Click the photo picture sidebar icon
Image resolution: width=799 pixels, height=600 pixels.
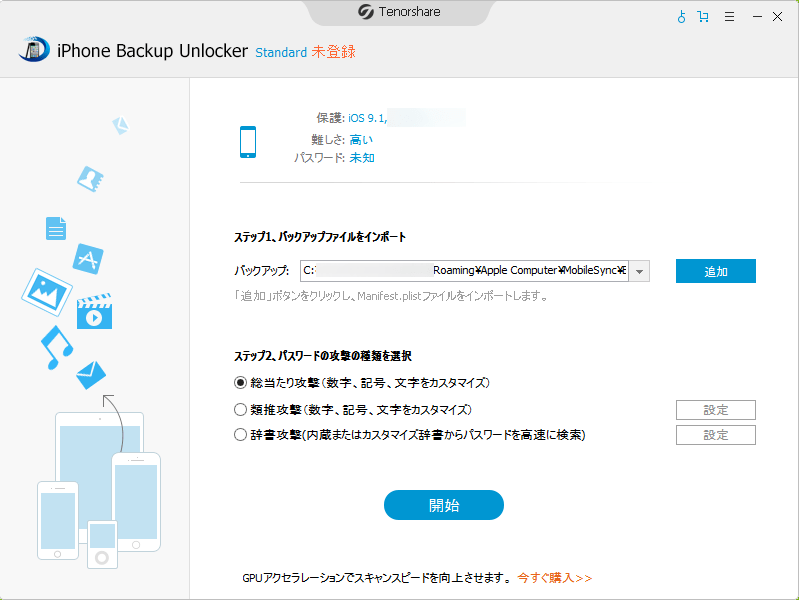pyautogui.click(x=47, y=292)
